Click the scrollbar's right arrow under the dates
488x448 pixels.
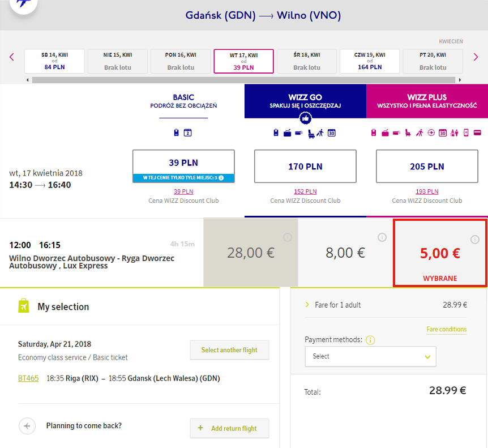pyautogui.click(x=460, y=80)
